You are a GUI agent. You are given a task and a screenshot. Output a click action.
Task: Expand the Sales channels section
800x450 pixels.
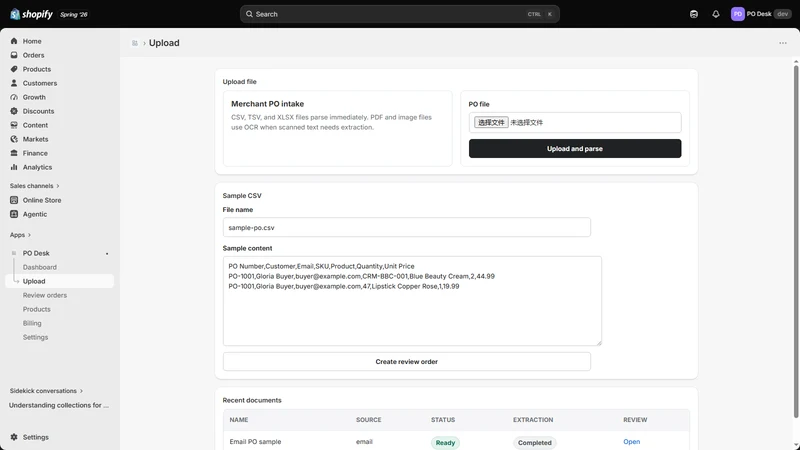[x=34, y=186]
